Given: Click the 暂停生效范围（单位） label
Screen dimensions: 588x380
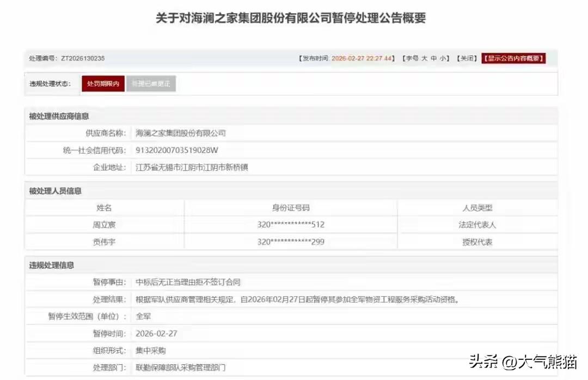Looking at the screenshot, I should point(87,316).
